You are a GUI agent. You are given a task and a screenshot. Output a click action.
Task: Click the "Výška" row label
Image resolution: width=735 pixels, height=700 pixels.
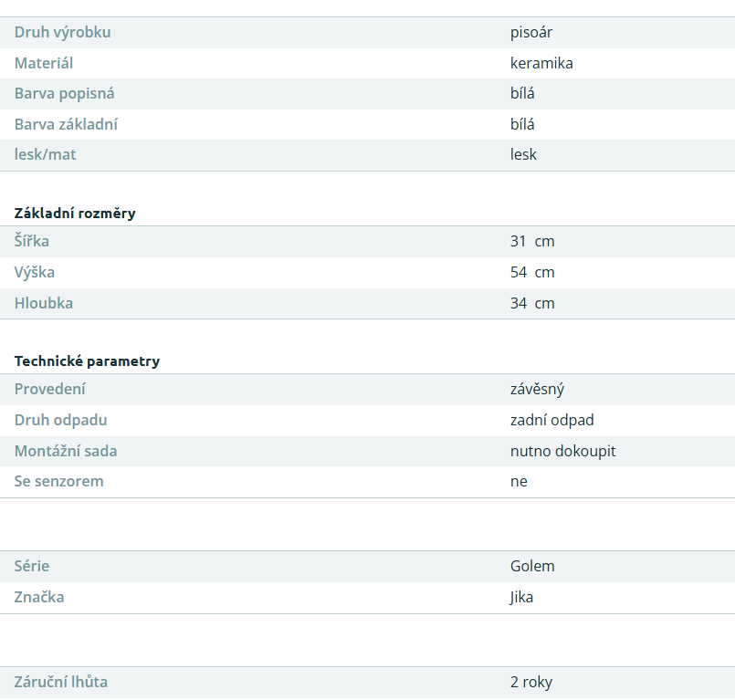pyautogui.click(x=35, y=273)
